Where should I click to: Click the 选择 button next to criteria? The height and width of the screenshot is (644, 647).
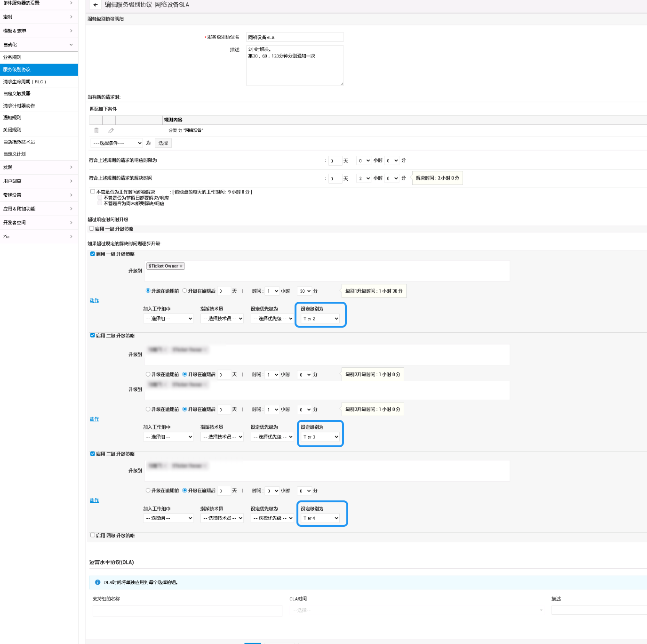coord(163,143)
